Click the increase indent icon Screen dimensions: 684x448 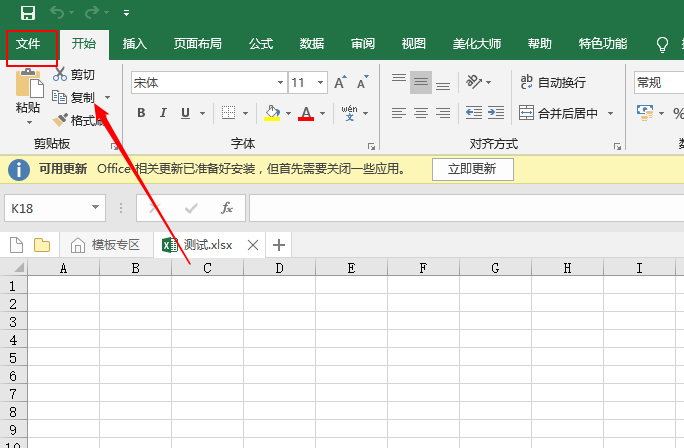tap(496, 113)
